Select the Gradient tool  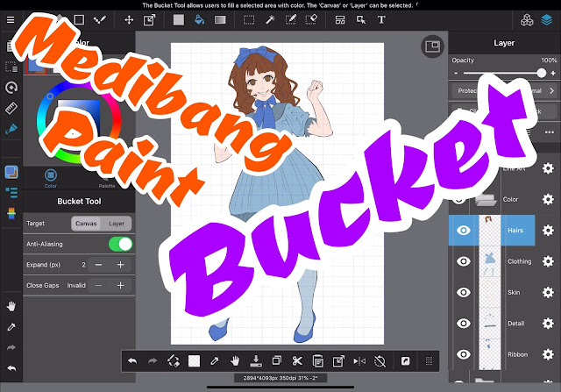tap(220, 19)
